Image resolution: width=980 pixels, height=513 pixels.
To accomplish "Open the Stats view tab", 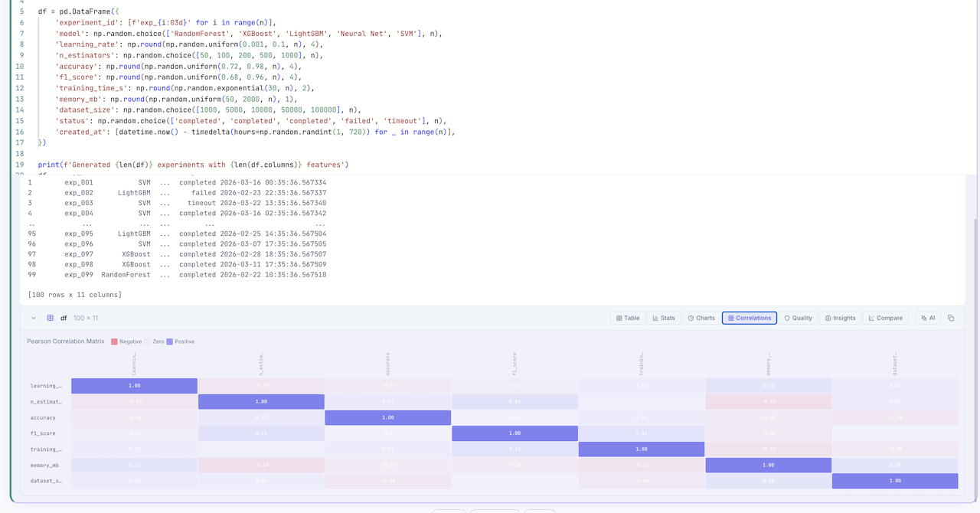I will pyautogui.click(x=663, y=318).
